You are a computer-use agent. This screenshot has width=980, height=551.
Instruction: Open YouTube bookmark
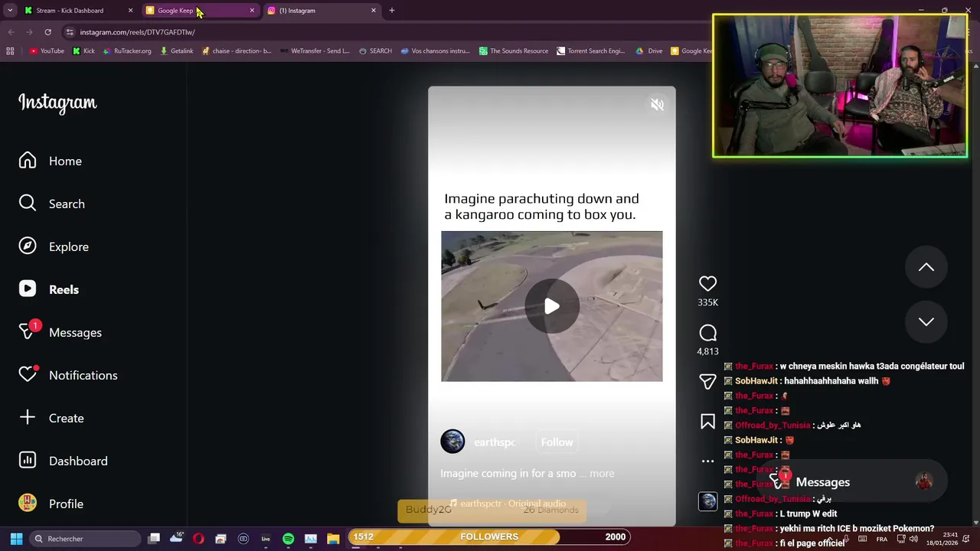(x=47, y=51)
